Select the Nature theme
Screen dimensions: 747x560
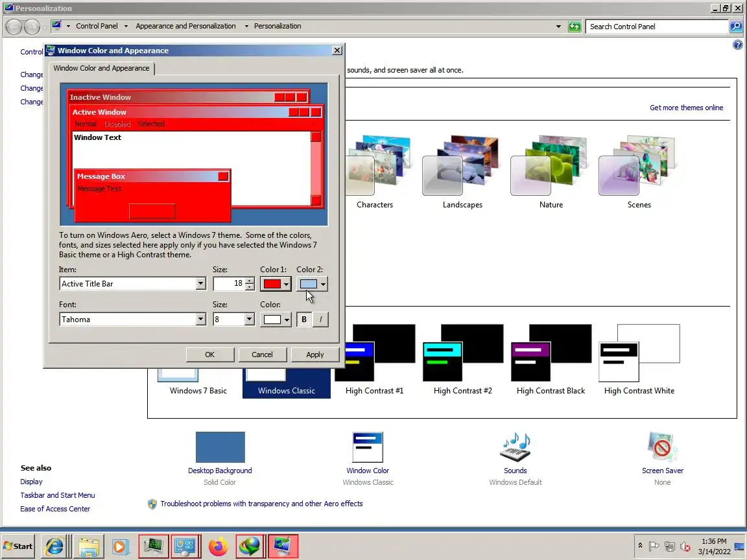point(551,172)
